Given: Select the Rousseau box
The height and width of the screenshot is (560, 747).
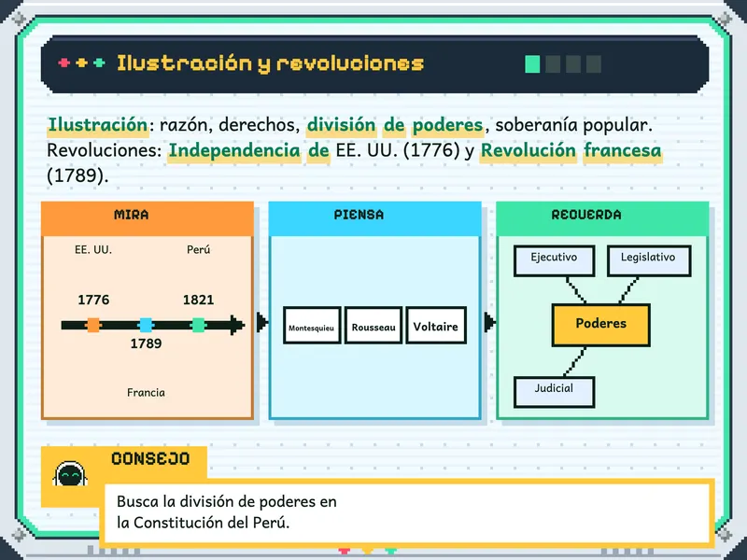Looking at the screenshot, I should (x=373, y=325).
